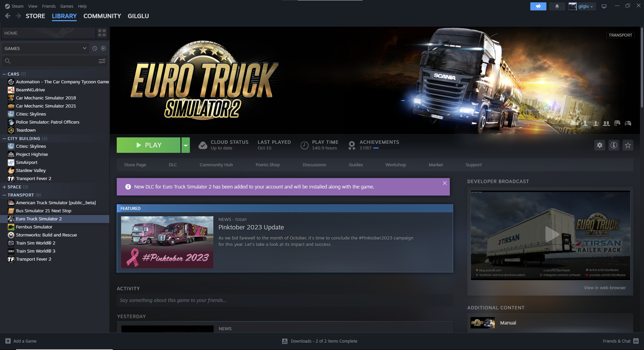Go to the STORE tab
Screen dimensions: 644x350
click(x=35, y=16)
